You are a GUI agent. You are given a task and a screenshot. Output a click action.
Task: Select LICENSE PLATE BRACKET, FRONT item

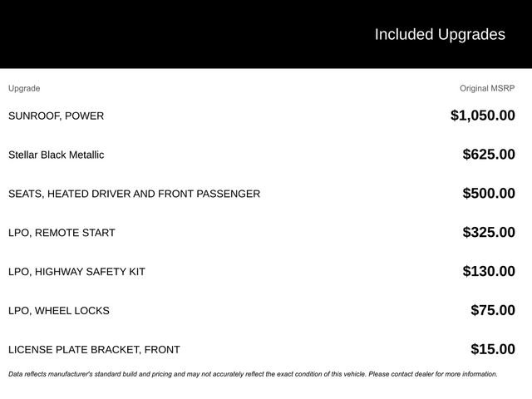click(x=94, y=350)
